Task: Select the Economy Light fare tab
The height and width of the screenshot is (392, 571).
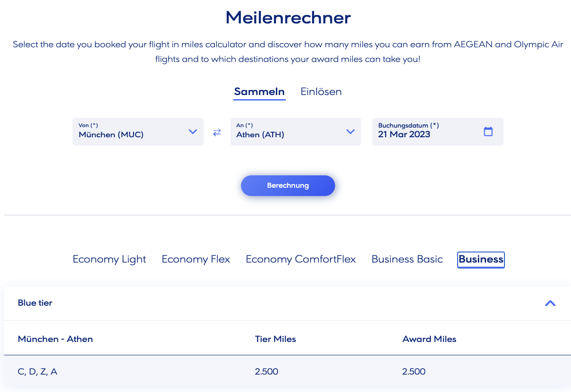Action: pyautogui.click(x=109, y=259)
